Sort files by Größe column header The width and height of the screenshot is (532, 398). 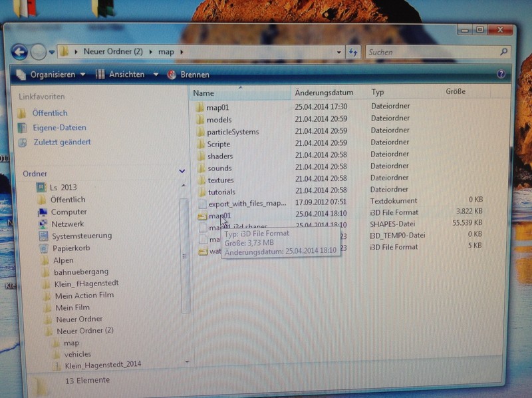pyautogui.click(x=456, y=92)
